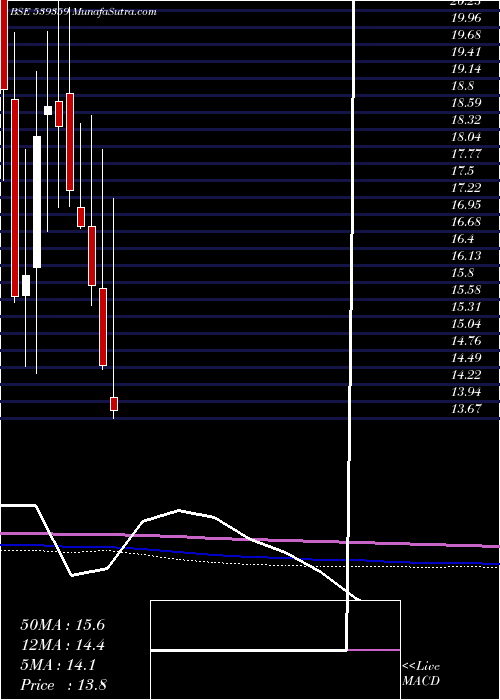Click the 14.22 price axis label
The width and height of the screenshot is (500, 700).
[466, 375]
